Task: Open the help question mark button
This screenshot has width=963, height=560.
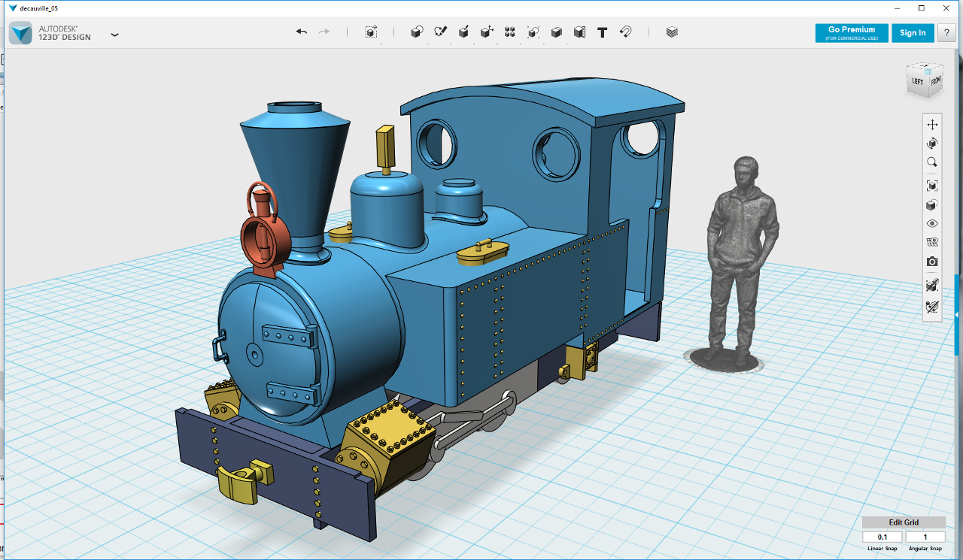Action: tap(946, 33)
